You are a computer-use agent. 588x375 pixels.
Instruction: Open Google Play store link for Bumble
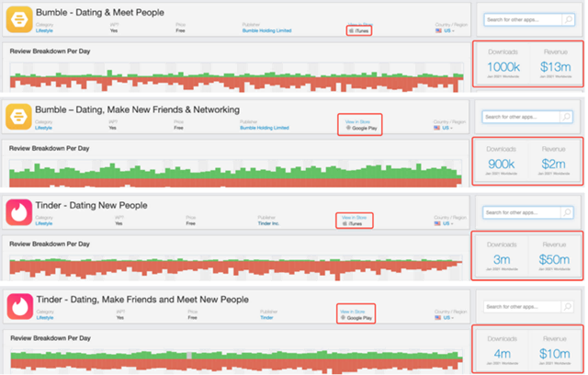pos(360,128)
